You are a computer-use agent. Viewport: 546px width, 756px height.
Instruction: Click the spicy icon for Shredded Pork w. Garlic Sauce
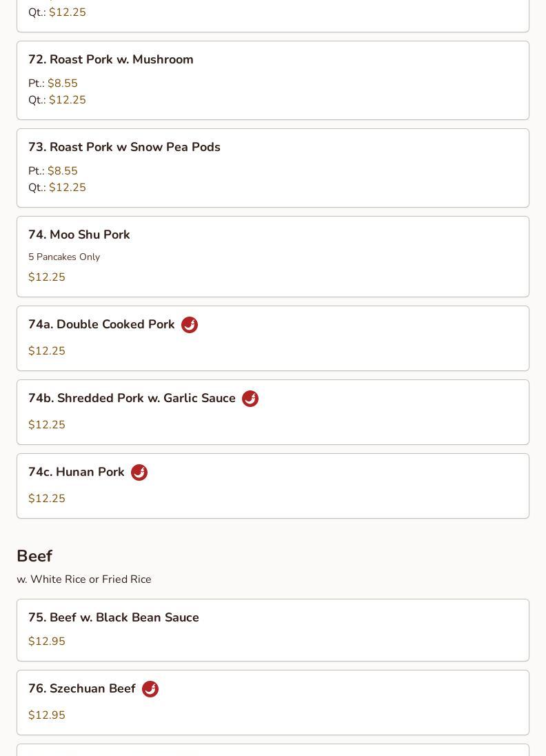pyautogui.click(x=250, y=399)
